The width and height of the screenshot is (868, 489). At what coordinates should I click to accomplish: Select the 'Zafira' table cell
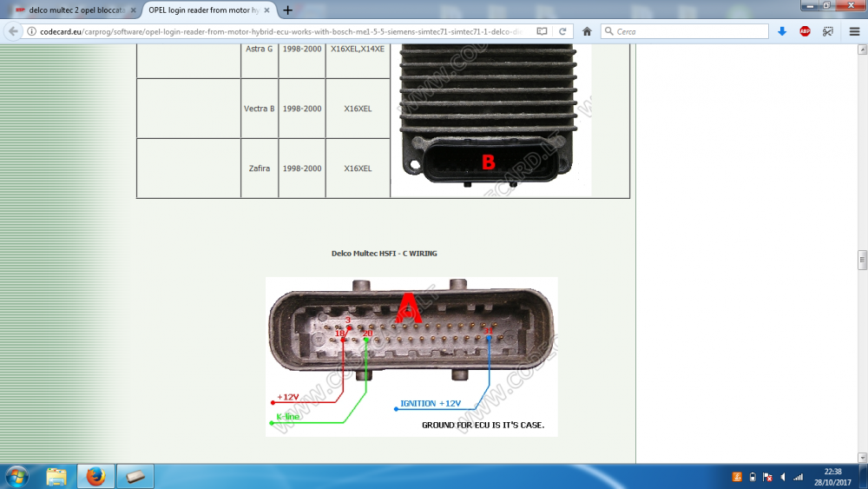[259, 169]
